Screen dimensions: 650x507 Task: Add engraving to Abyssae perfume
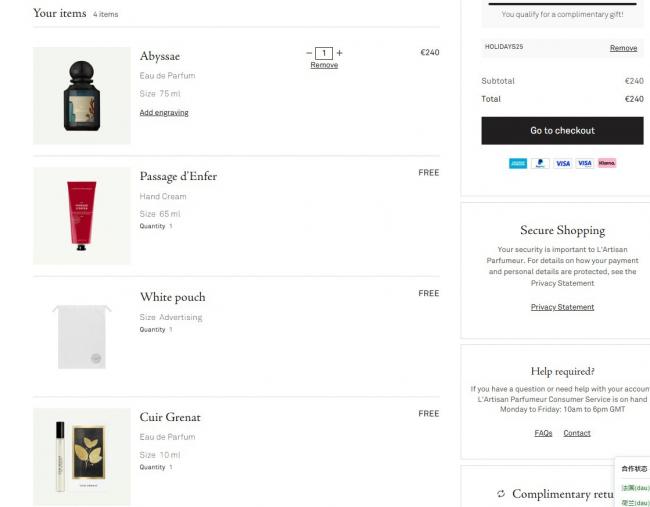click(x=164, y=113)
